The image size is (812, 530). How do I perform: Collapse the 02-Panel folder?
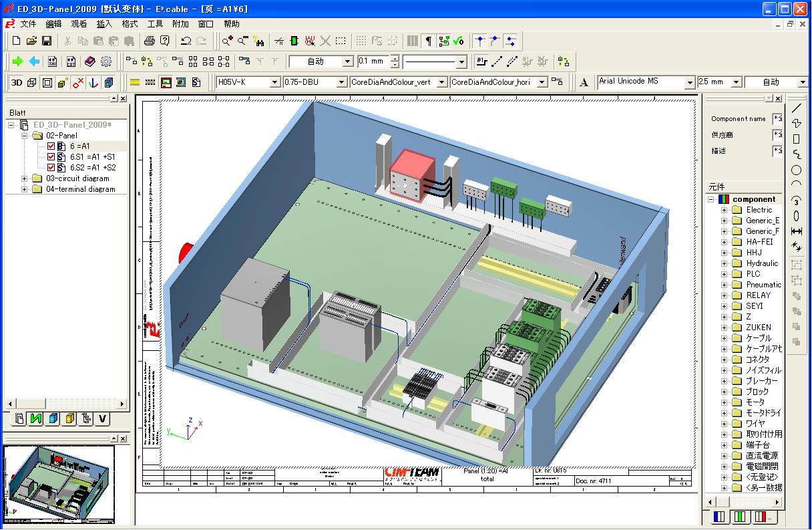[x=25, y=136]
